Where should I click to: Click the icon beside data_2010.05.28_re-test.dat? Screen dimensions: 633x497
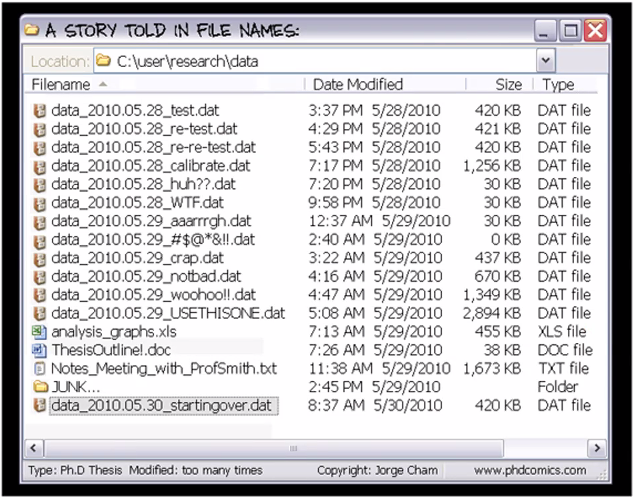39,129
